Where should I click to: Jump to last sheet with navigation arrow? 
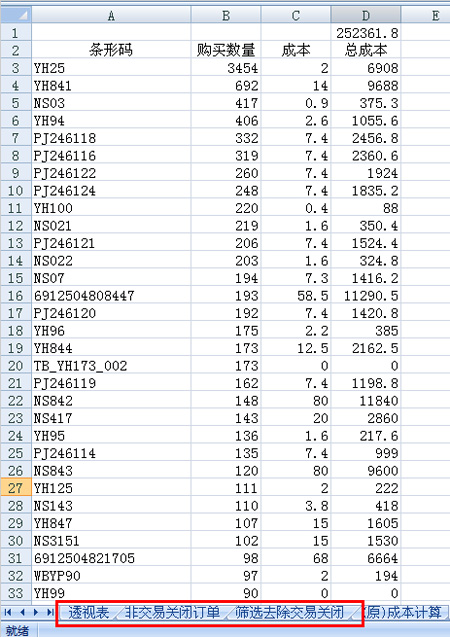(50, 612)
